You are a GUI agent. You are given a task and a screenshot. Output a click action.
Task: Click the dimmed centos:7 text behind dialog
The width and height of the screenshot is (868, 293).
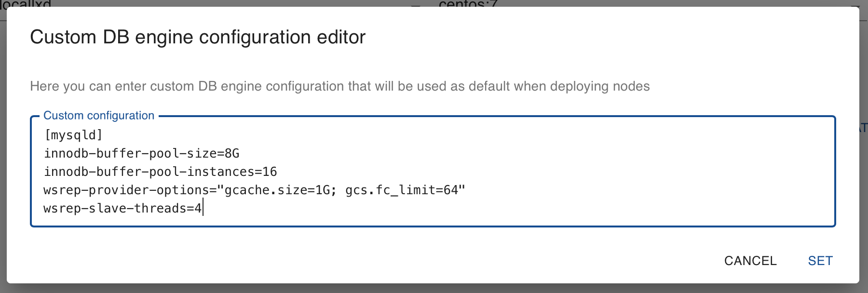(x=468, y=3)
